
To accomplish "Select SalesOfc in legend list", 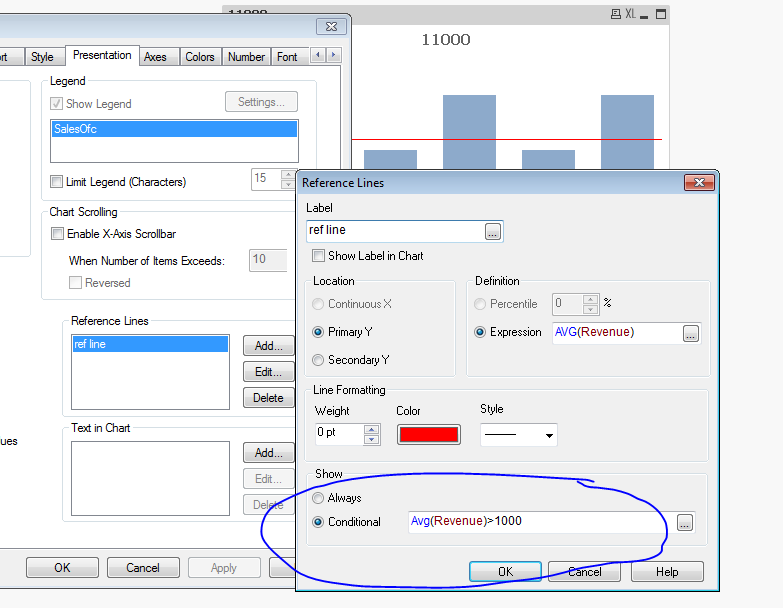I will pyautogui.click(x=174, y=129).
